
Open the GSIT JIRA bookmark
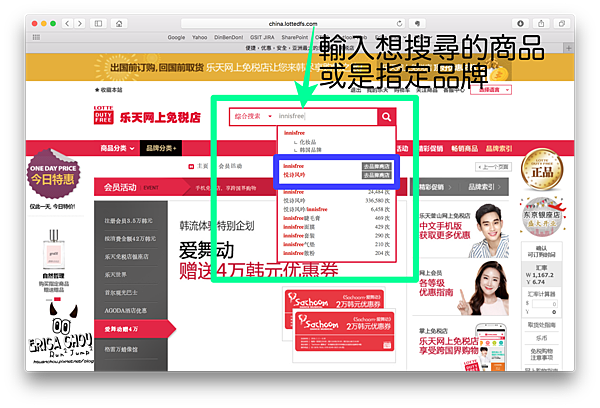coord(262,37)
